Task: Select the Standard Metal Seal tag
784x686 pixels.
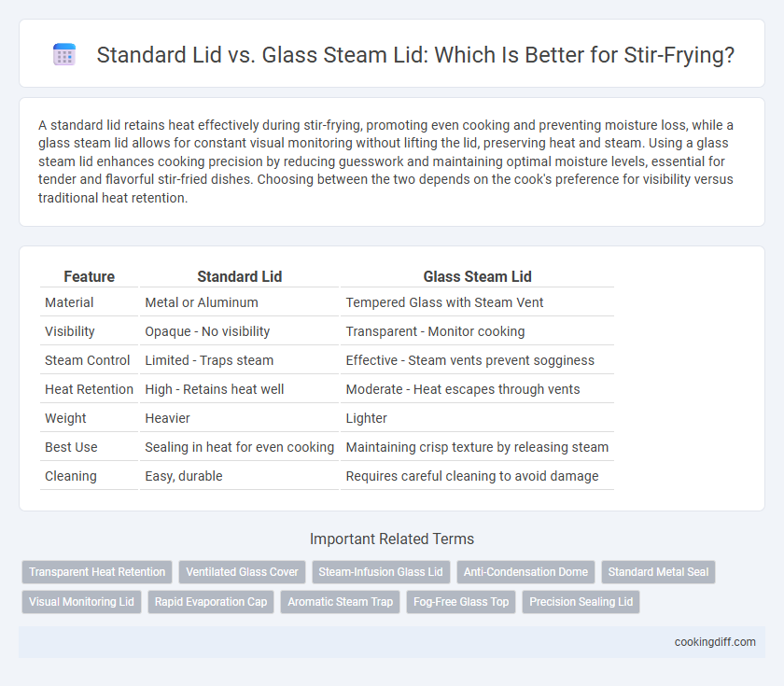Action: pyautogui.click(x=658, y=572)
